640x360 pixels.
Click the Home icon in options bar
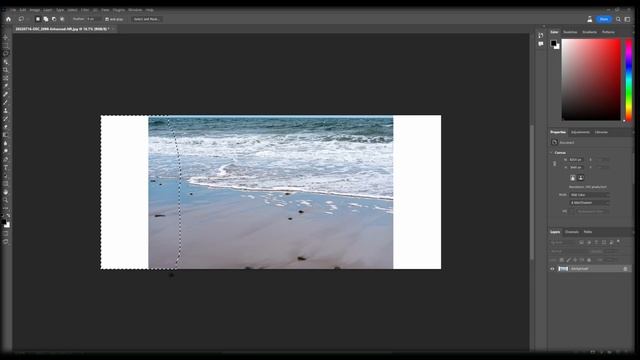[x=8, y=19]
